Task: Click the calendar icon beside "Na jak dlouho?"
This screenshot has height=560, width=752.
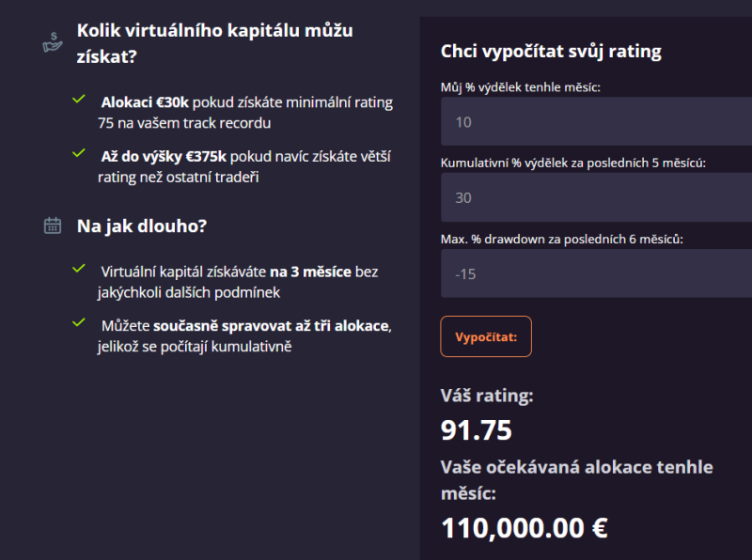Action: tap(53, 226)
